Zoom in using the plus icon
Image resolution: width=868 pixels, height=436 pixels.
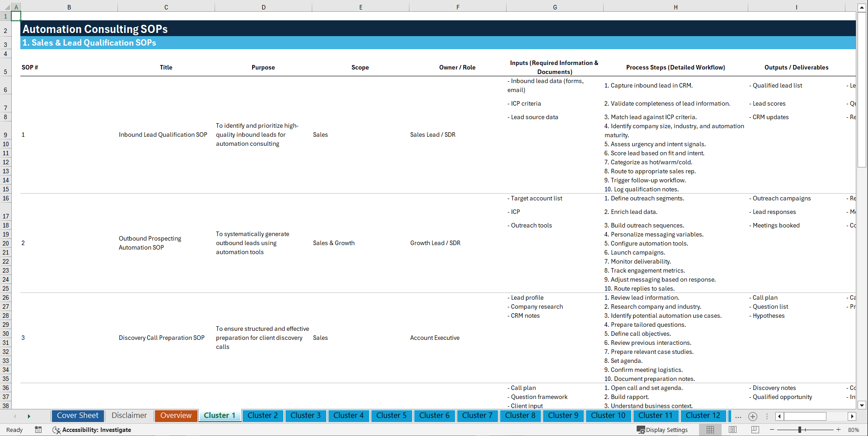pyautogui.click(x=839, y=430)
